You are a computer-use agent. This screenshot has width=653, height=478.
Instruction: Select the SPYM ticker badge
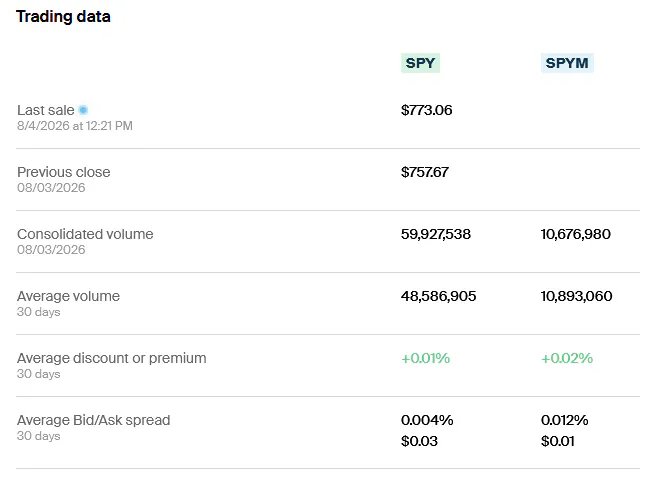click(567, 63)
